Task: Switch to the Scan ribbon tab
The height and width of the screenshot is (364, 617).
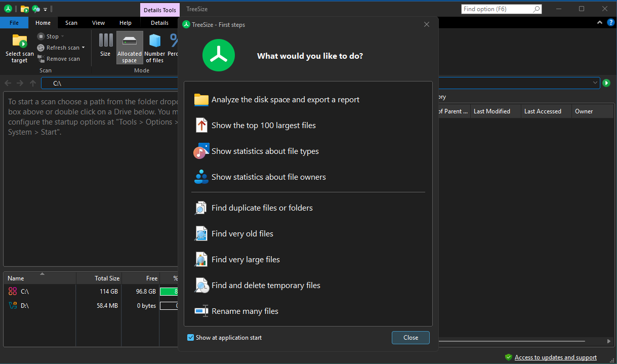Action: click(x=71, y=23)
